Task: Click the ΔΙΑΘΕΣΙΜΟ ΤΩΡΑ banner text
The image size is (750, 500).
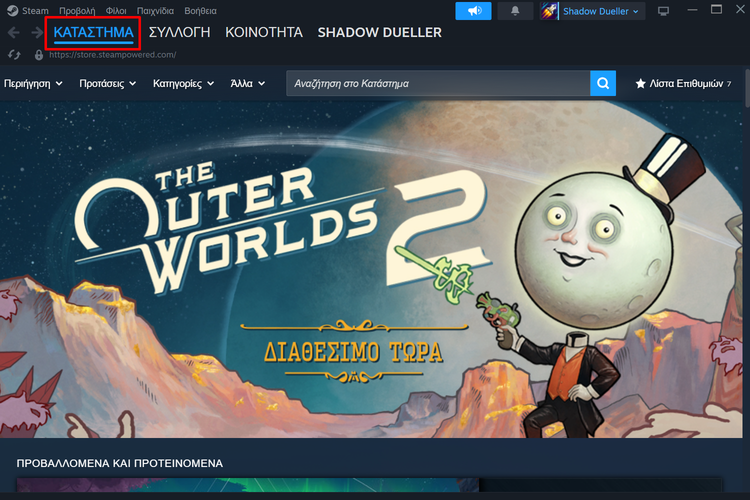Action: (353, 353)
